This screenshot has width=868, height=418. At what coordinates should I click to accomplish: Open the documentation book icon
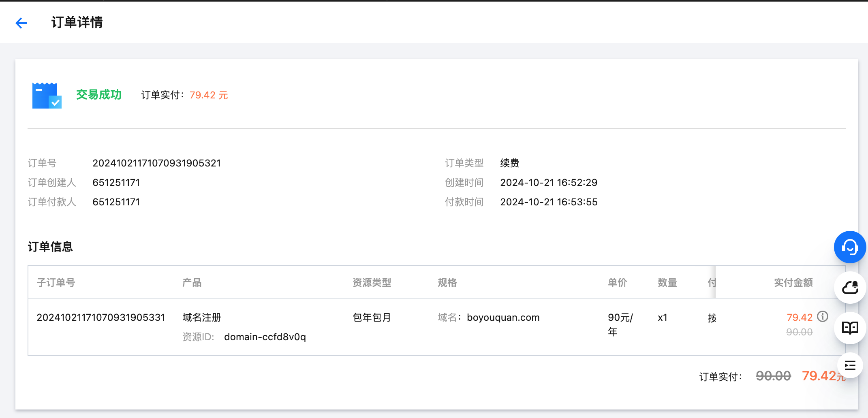[x=850, y=328]
